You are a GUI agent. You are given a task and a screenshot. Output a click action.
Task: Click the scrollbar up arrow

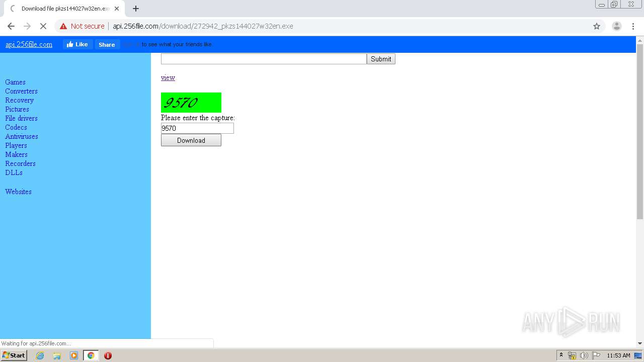coord(640,40)
